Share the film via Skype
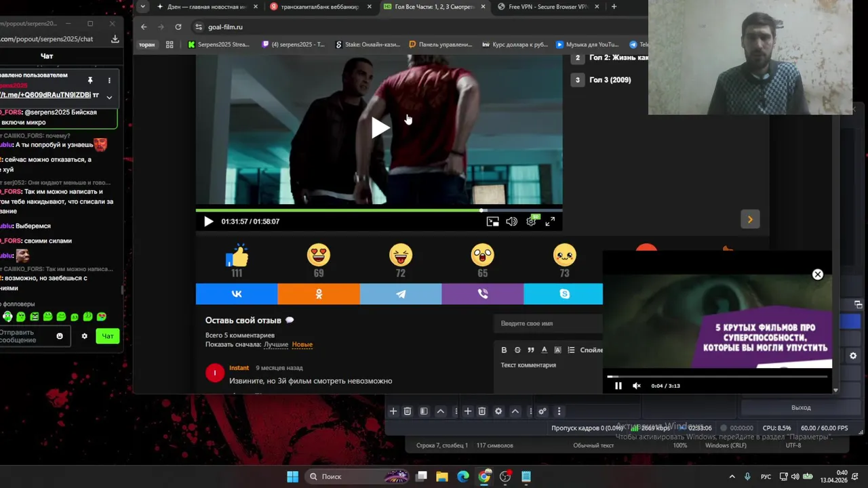Viewport: 868px width, 488px height. click(564, 294)
